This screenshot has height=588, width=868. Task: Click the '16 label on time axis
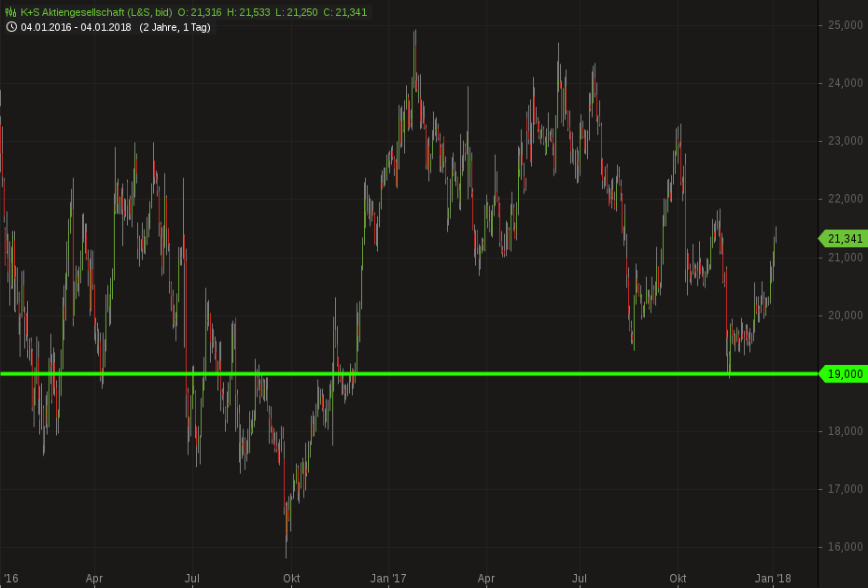(x=11, y=579)
